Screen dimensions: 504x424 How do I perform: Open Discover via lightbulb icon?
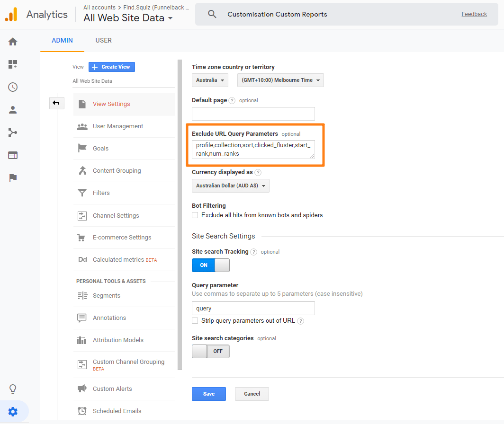coord(12,389)
